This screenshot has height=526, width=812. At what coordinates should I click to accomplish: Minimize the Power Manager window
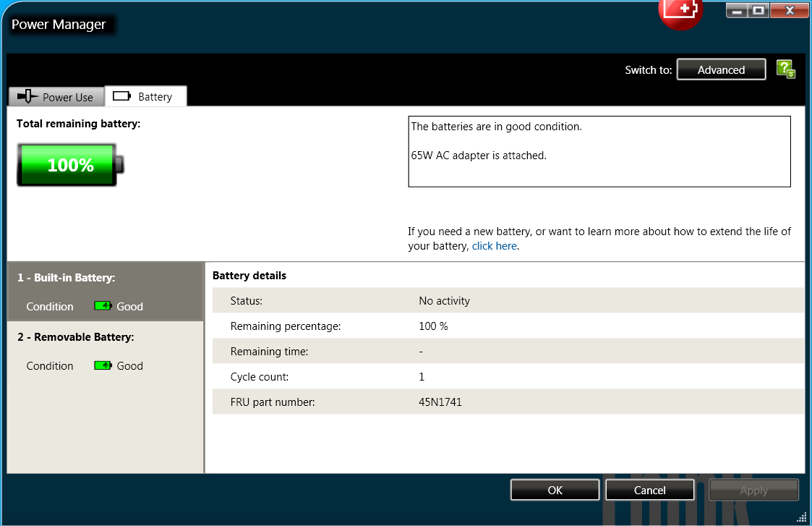pos(737,11)
